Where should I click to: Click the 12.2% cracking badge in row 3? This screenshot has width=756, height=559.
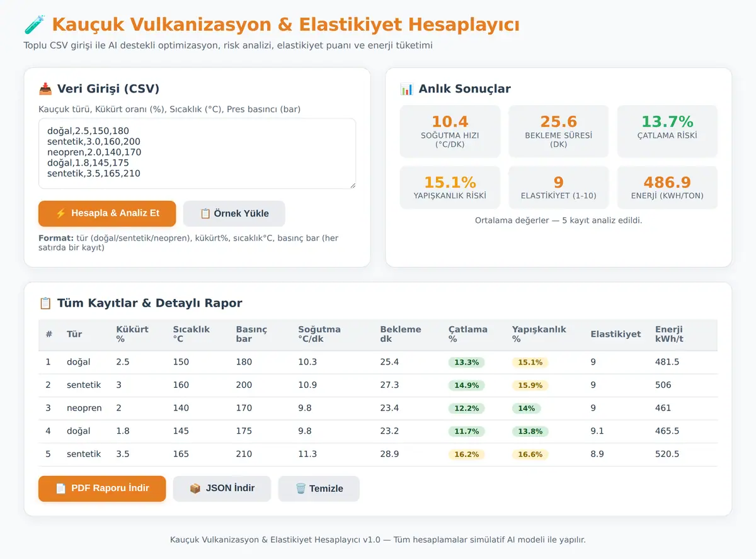(466, 409)
